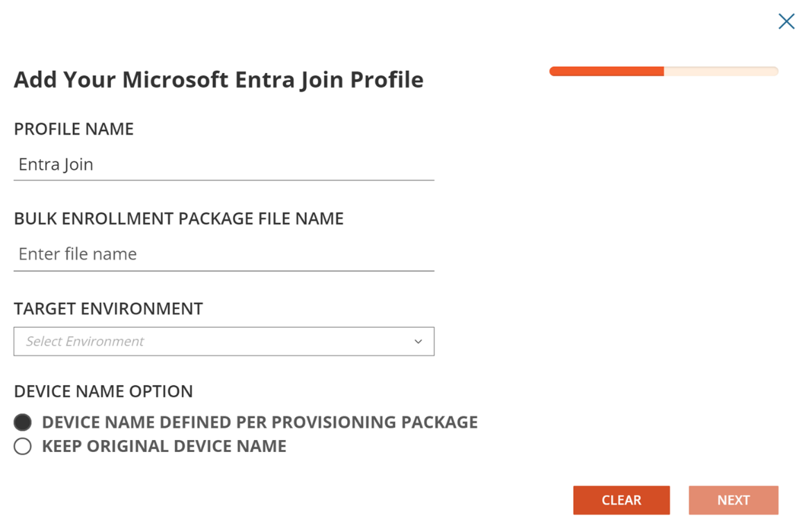Click the Entra Join text in Profile Name

tap(56, 165)
